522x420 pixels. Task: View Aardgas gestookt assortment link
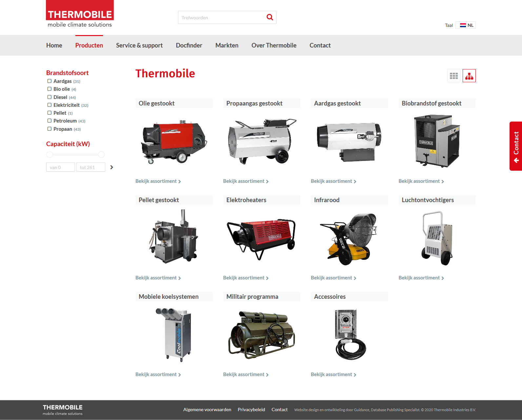[x=333, y=181]
